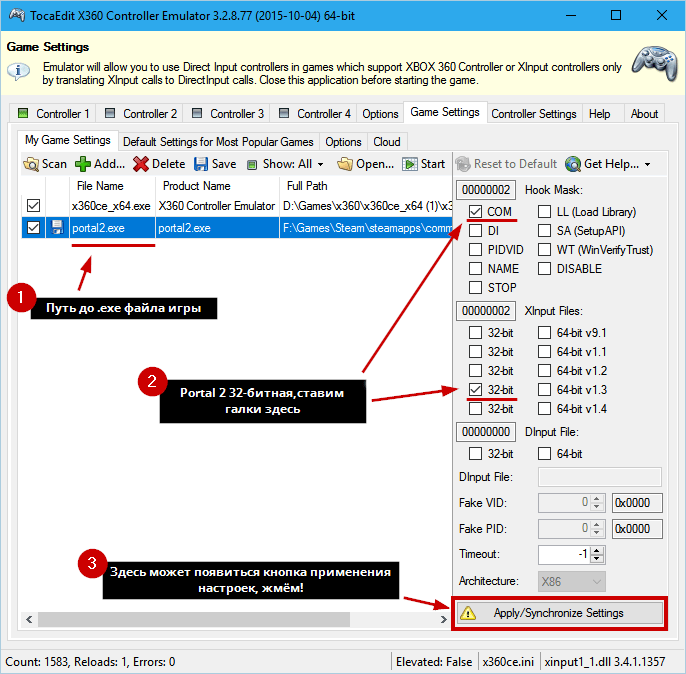This screenshot has width=686, height=674.
Task: Decrease the Fake PID spinner
Action: (x=597, y=533)
